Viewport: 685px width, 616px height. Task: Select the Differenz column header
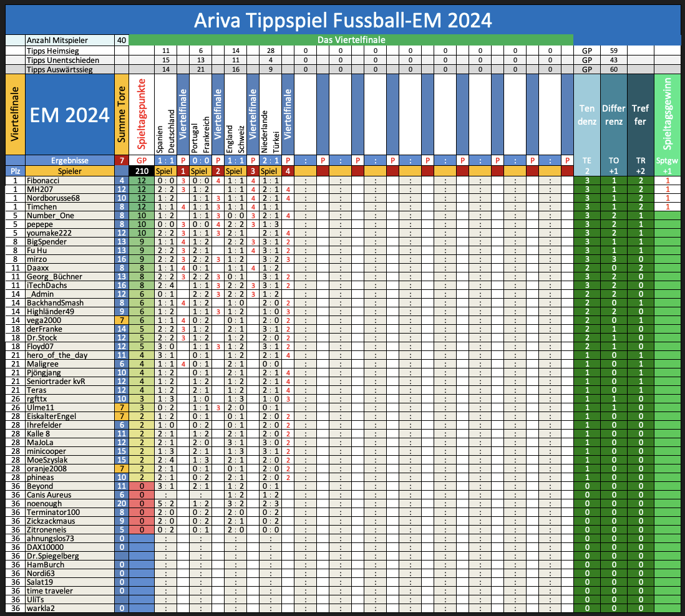(613, 115)
